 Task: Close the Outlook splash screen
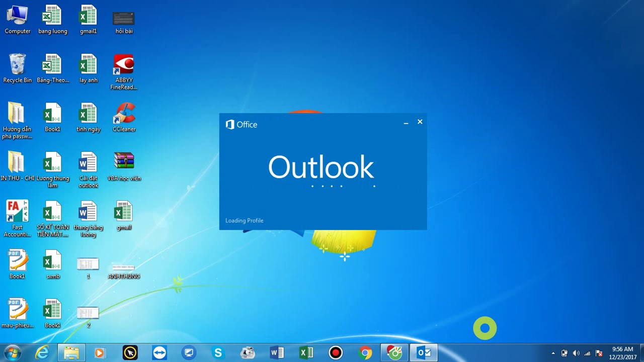pyautogui.click(x=420, y=122)
